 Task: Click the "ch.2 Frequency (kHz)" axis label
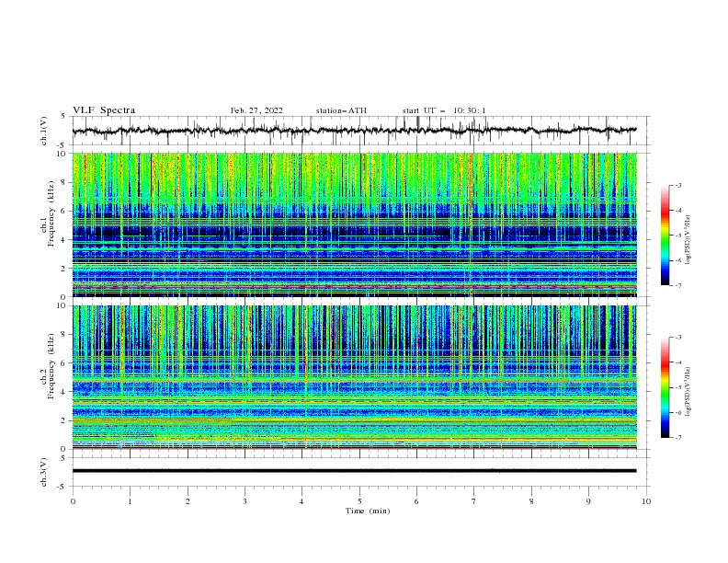click(47, 365)
